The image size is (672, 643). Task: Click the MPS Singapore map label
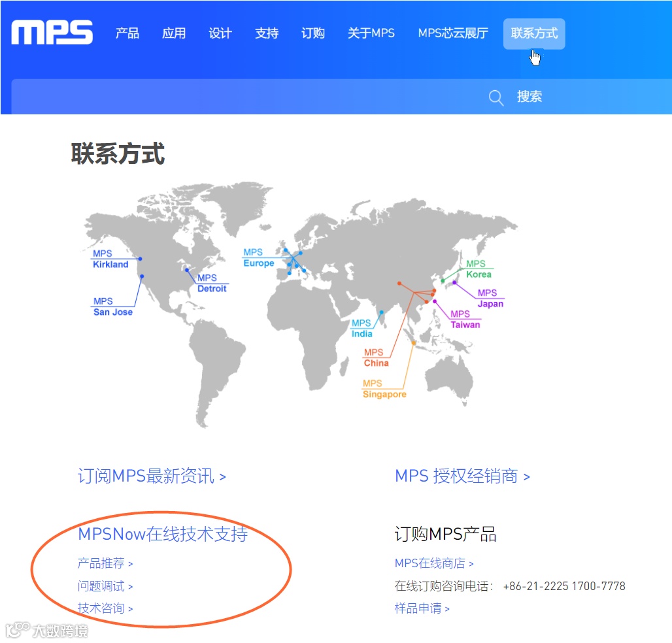pyautogui.click(x=384, y=389)
